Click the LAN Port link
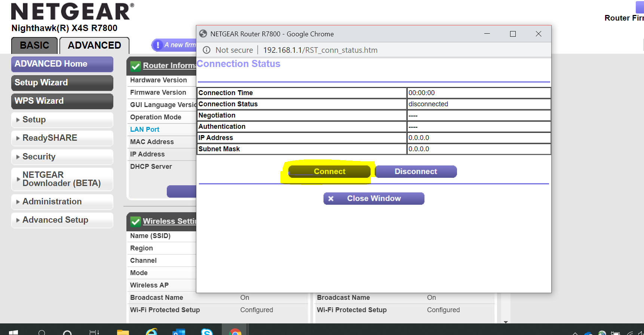Screen dimensions: 644x335 pos(145,130)
